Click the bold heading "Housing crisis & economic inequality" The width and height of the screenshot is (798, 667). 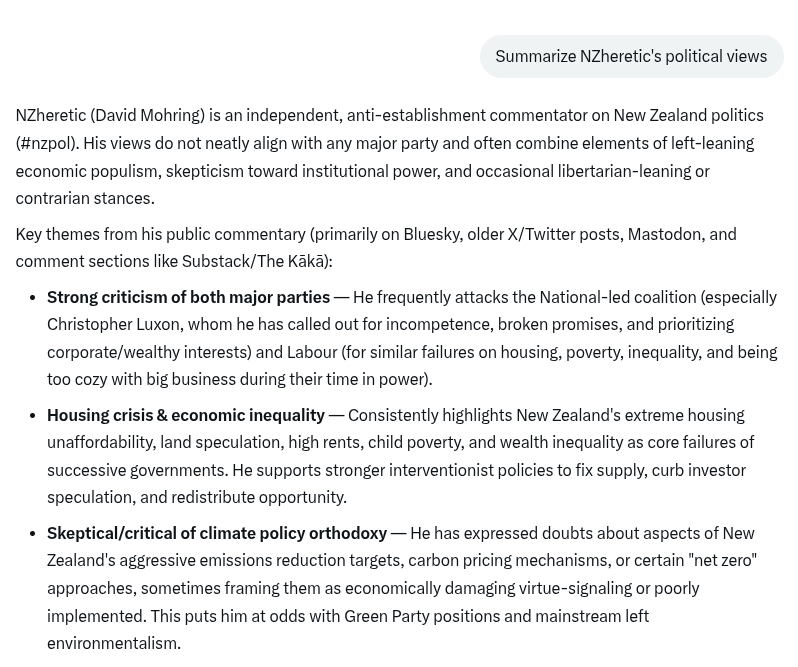click(186, 415)
